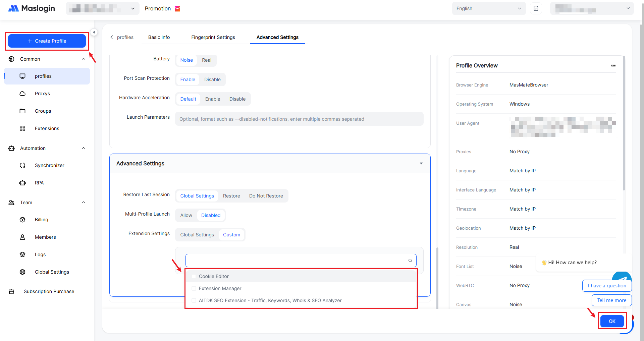Collapse the Automation sidebar group
644x341 pixels.
click(x=84, y=148)
